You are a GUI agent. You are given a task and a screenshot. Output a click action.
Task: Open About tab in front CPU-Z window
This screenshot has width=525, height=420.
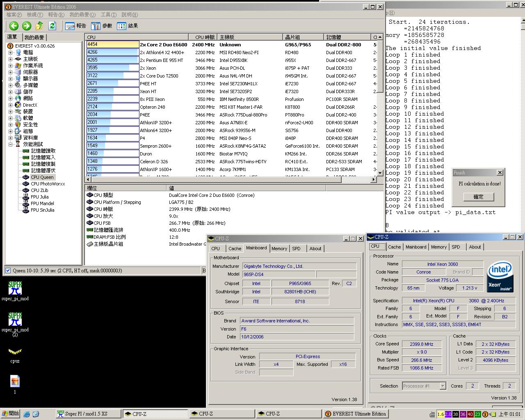(x=315, y=249)
